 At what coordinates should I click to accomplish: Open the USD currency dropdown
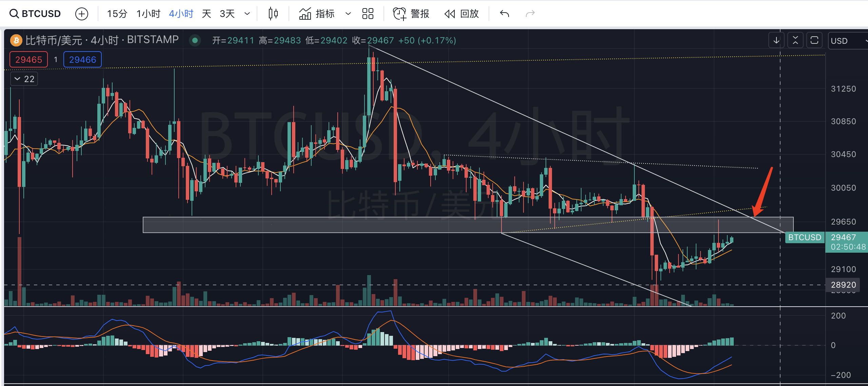tap(848, 41)
